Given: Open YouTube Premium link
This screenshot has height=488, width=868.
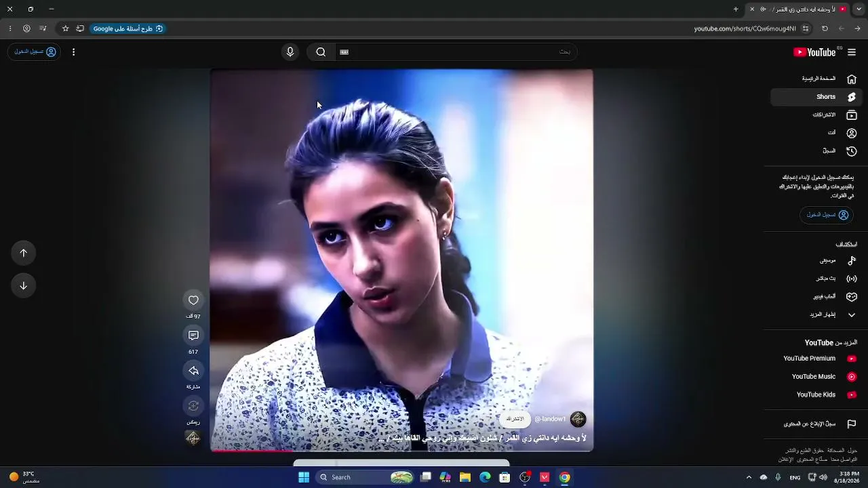Looking at the screenshot, I should pyautogui.click(x=816, y=359).
